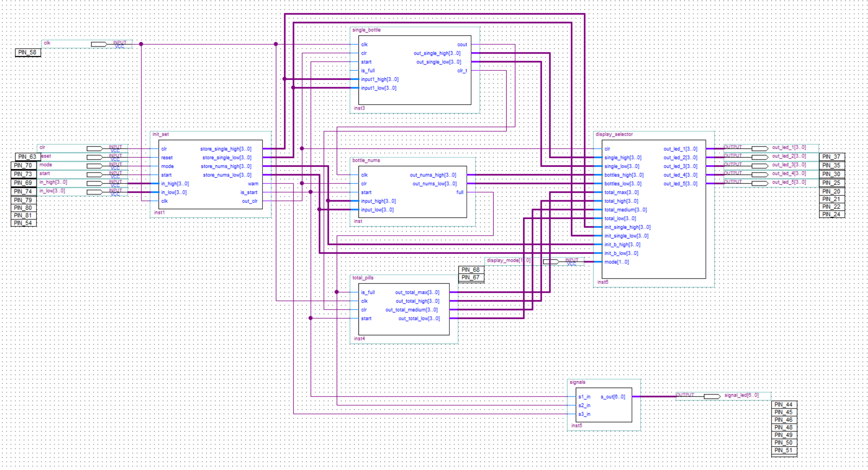Select the start input pin symbol

pyautogui.click(x=95, y=175)
